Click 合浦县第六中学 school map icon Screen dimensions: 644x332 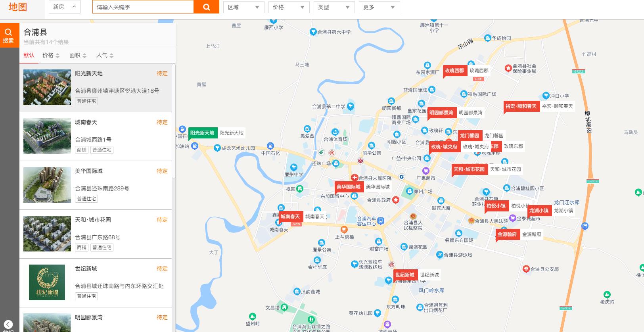click(313, 32)
